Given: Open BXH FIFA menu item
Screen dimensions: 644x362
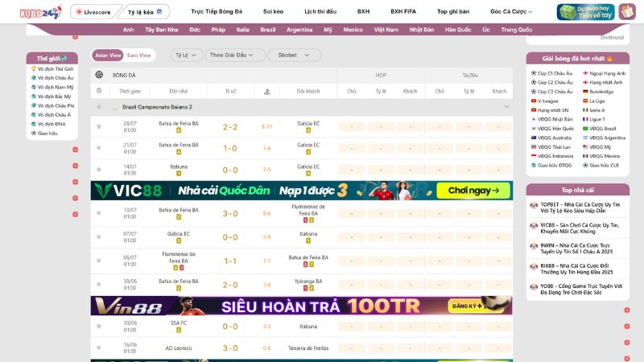Looking at the screenshot, I should [403, 11].
